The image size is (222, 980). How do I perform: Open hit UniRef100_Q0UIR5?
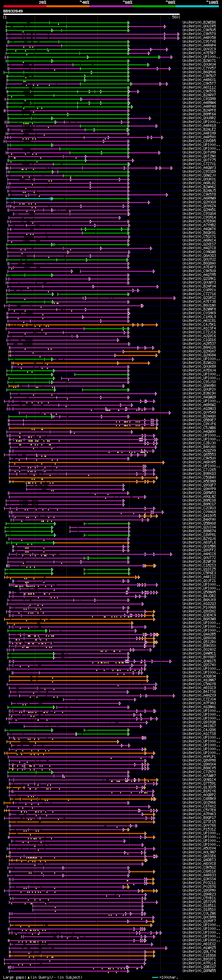click(x=199, y=26)
